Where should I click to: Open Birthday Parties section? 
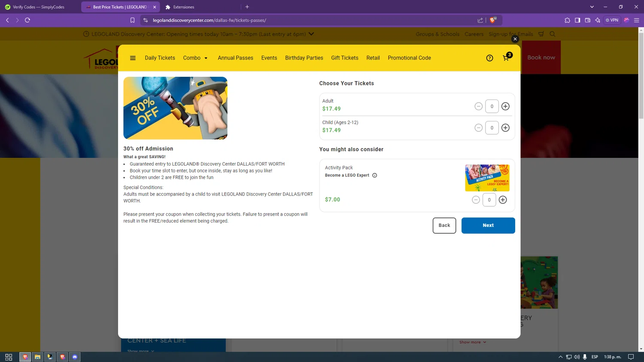coord(304,58)
